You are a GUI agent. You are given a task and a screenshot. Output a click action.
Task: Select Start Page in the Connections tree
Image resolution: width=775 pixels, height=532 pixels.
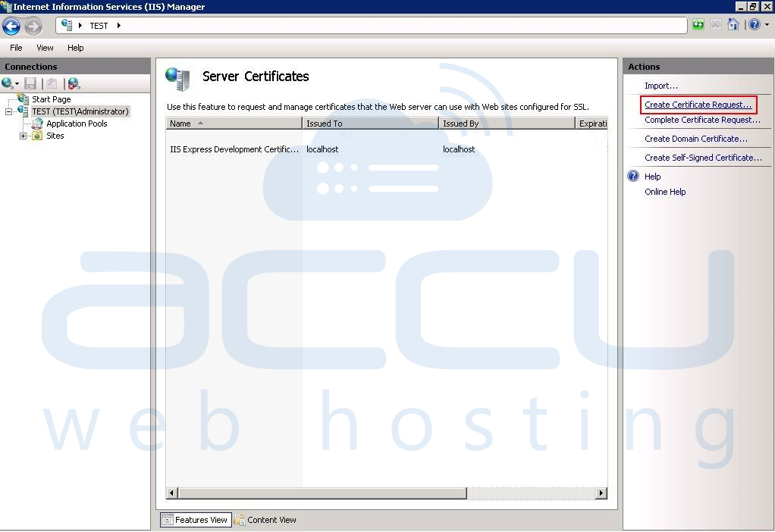click(52, 99)
